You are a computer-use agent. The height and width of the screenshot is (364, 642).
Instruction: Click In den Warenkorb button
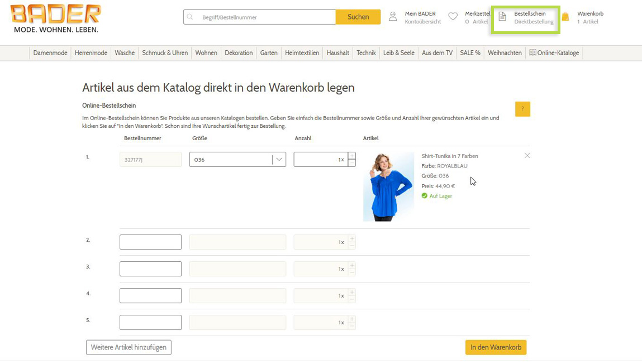click(496, 347)
